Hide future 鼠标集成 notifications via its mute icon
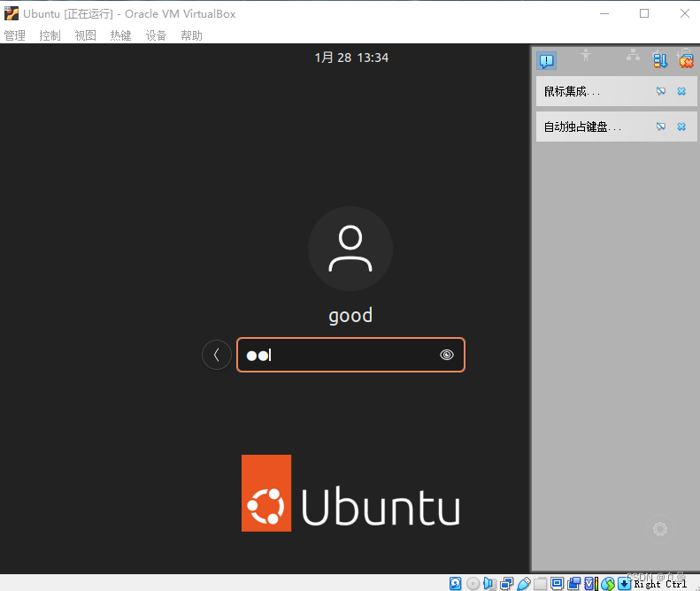Image resolution: width=700 pixels, height=591 pixels. click(661, 91)
